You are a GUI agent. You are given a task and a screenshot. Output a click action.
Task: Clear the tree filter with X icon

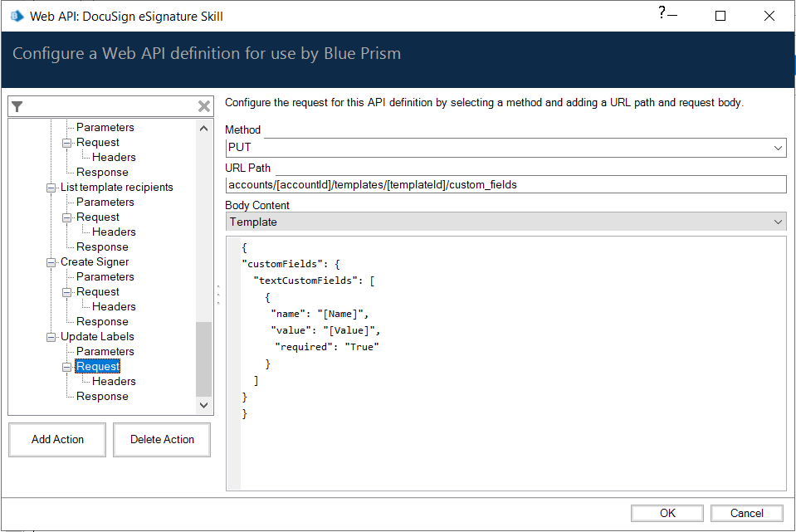point(204,106)
